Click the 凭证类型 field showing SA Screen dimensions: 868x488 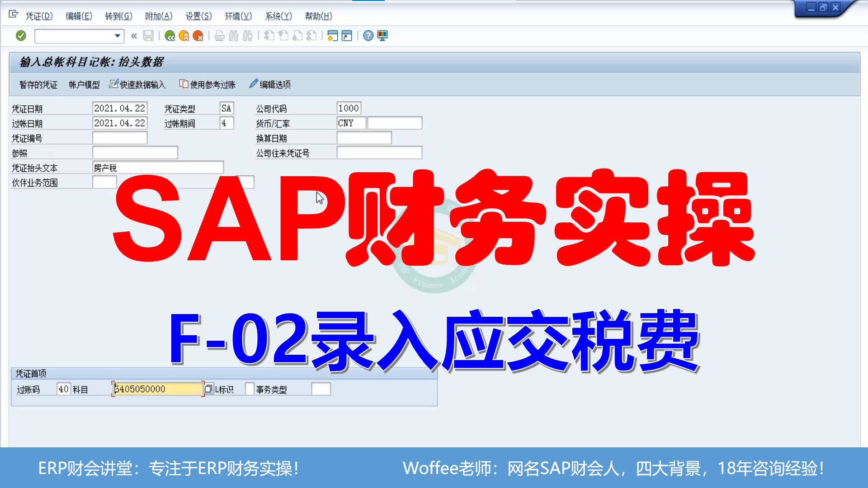227,108
